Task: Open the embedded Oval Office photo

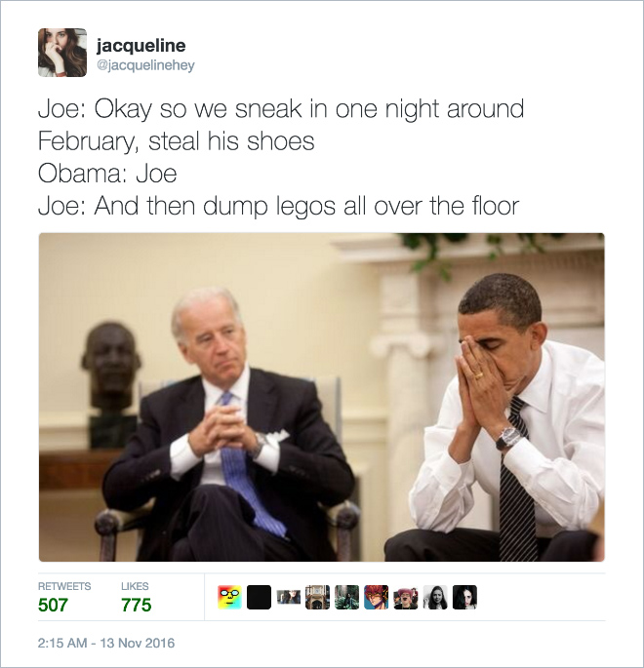Action: [x=322, y=397]
